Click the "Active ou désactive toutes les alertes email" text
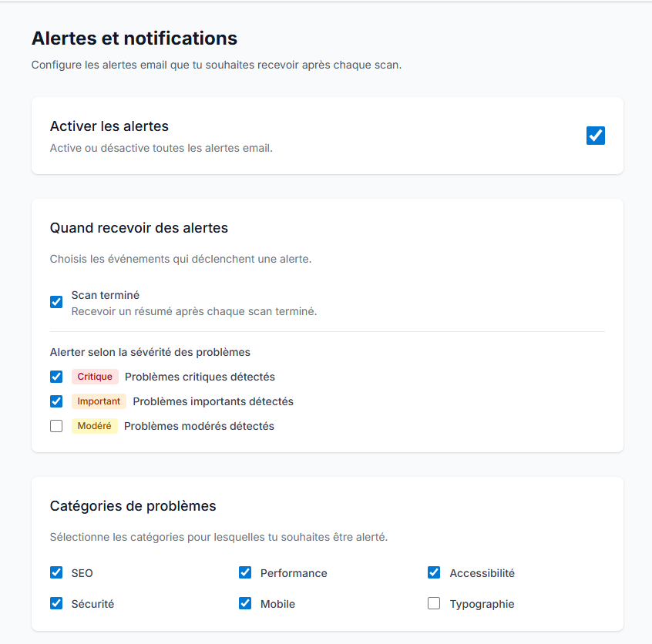 tap(162, 147)
